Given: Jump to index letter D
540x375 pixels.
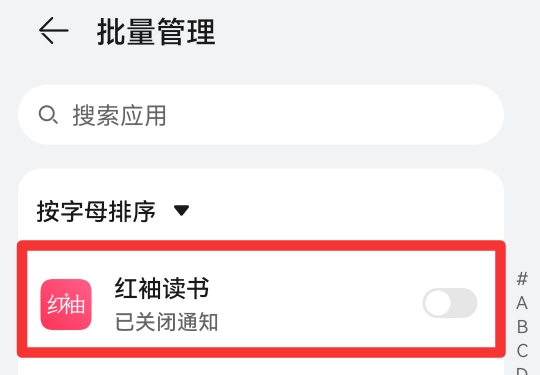Looking at the screenshot, I should click(x=522, y=371).
